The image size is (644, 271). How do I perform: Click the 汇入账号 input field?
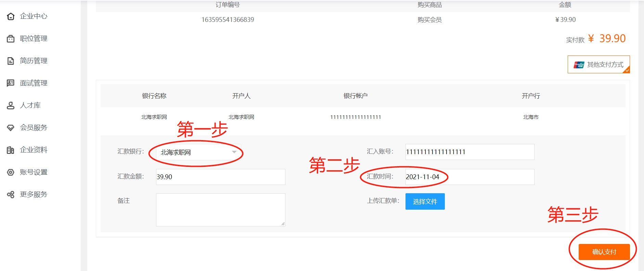tap(470, 152)
